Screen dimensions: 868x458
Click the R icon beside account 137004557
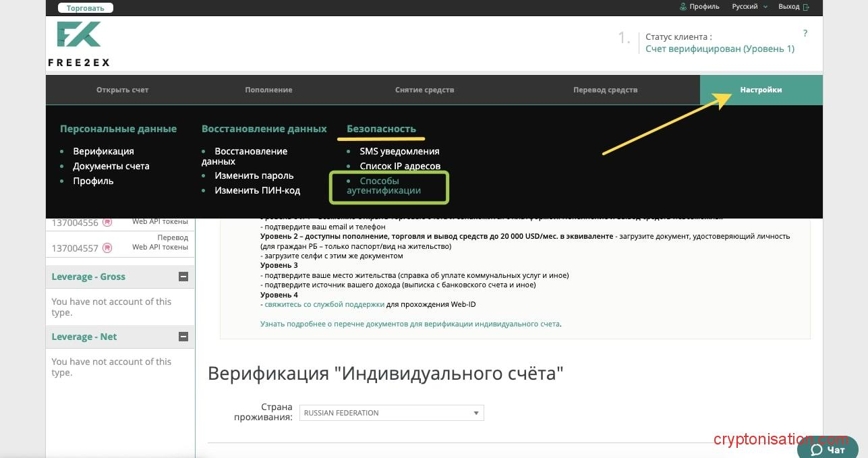[x=107, y=248]
